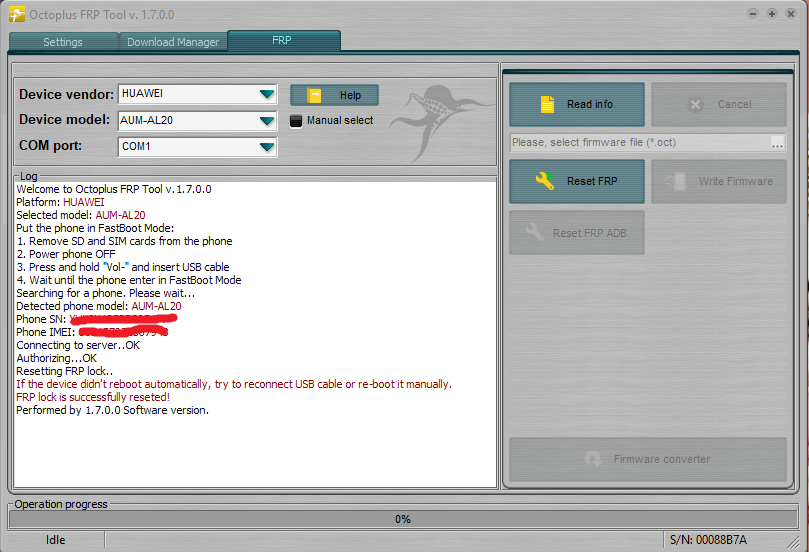
Task: Enable the Manual select checkbox
Action: point(296,121)
